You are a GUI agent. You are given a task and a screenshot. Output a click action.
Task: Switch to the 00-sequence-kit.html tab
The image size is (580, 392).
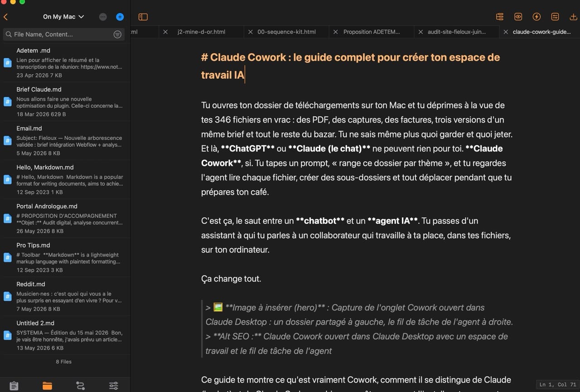pyautogui.click(x=286, y=32)
